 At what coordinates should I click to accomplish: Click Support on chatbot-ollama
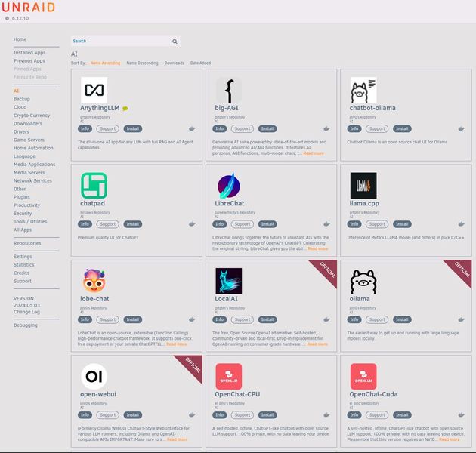point(377,128)
